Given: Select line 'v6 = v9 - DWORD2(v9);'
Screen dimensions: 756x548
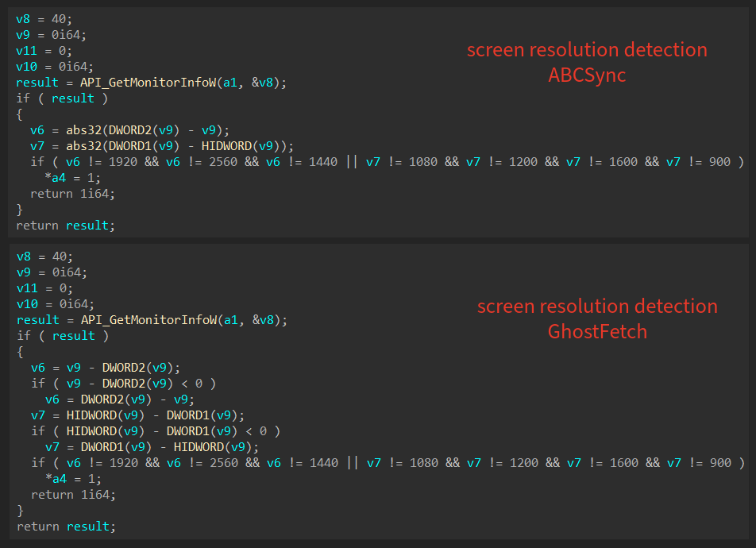Looking at the screenshot, I should coord(106,368).
